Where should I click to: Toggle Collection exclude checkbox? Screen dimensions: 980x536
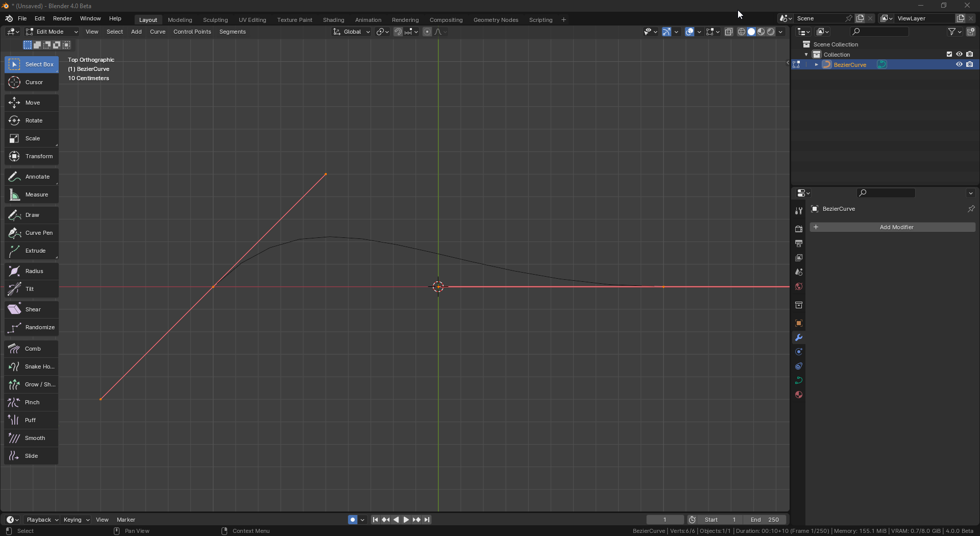click(x=949, y=54)
